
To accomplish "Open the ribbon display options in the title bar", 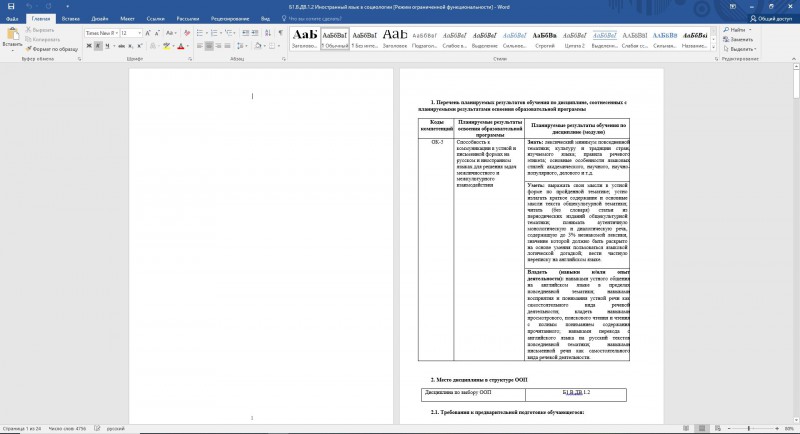I will [x=733, y=7].
